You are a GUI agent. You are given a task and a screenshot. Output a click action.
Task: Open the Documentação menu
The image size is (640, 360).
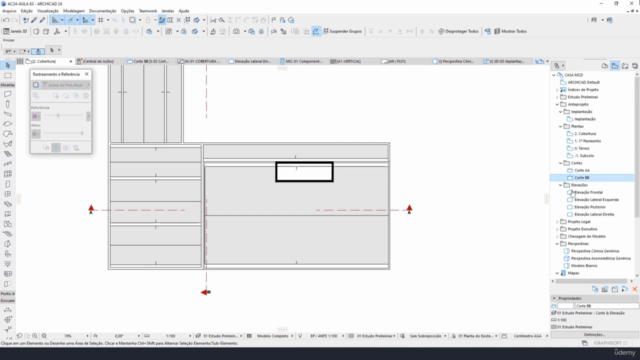pos(102,11)
